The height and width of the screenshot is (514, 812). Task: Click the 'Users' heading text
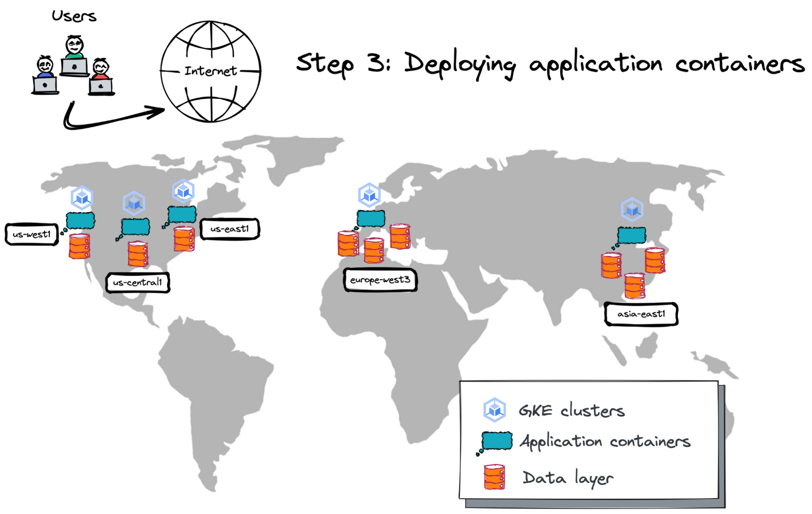(x=74, y=16)
